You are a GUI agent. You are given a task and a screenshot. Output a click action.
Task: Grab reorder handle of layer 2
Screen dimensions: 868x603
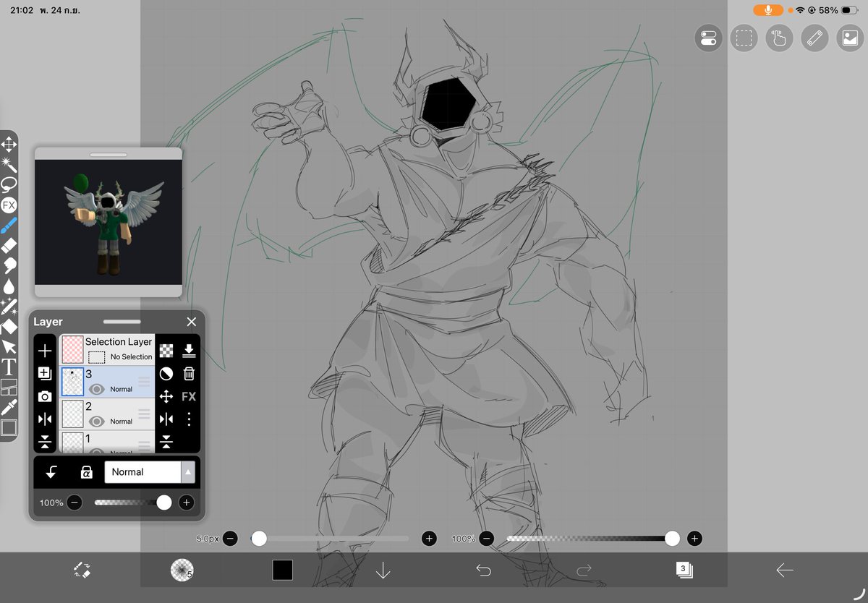pos(144,414)
